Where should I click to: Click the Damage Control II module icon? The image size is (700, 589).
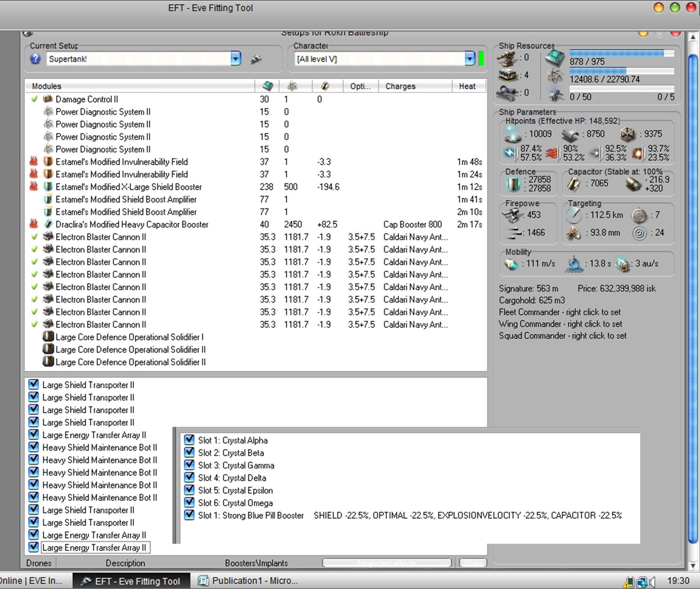click(x=48, y=99)
